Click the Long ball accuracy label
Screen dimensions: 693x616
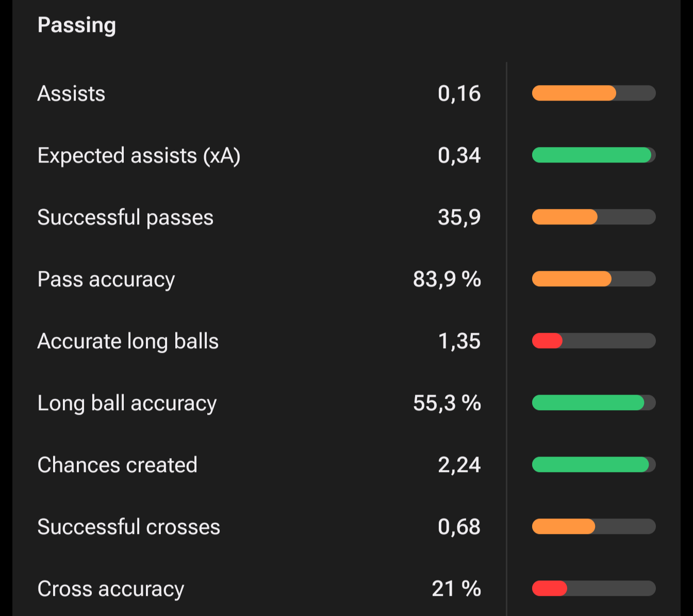pos(127,403)
